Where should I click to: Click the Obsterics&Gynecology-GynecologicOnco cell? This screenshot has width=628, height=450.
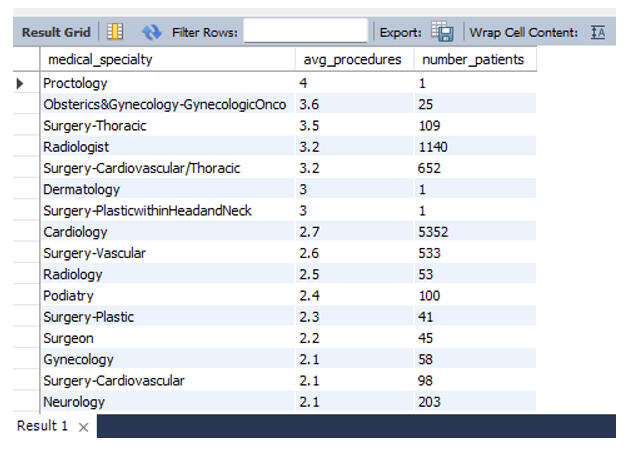(x=166, y=105)
